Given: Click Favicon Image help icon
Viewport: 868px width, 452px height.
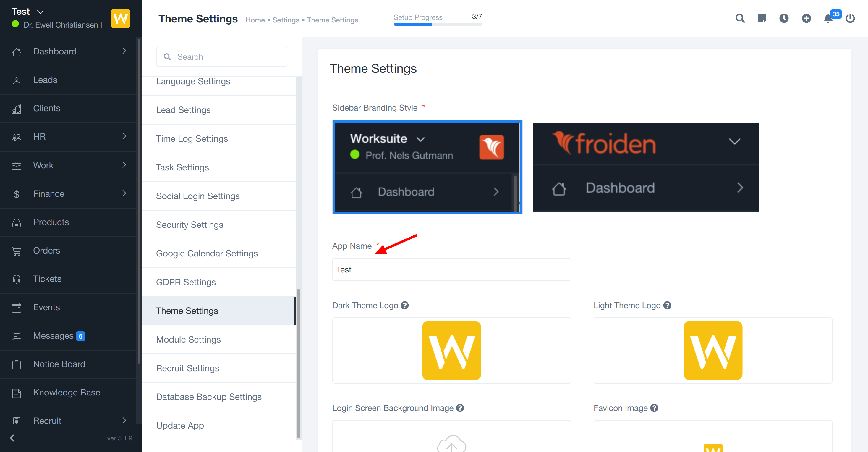Looking at the screenshot, I should click(x=654, y=408).
